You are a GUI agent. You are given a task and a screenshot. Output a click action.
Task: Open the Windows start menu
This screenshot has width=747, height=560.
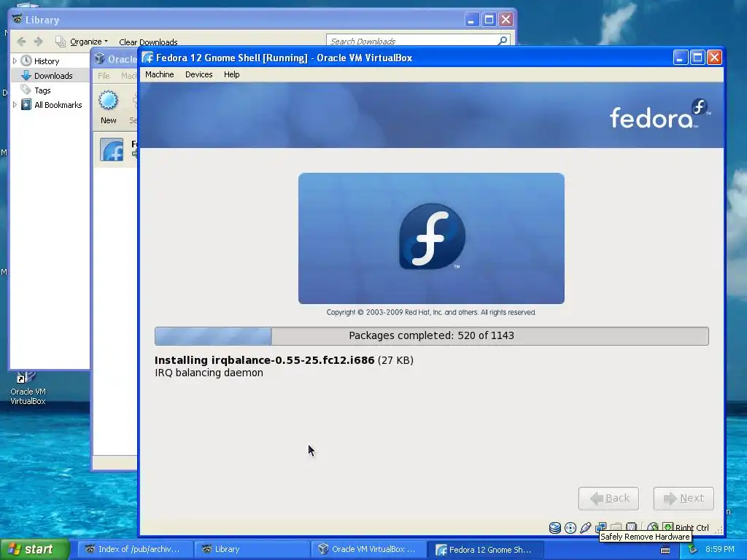tap(35, 549)
